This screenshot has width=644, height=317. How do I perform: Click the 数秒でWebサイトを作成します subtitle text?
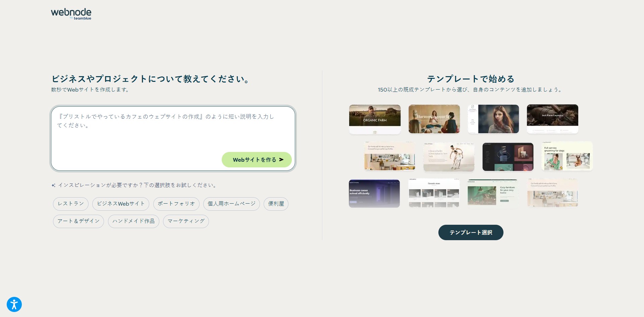90,90
